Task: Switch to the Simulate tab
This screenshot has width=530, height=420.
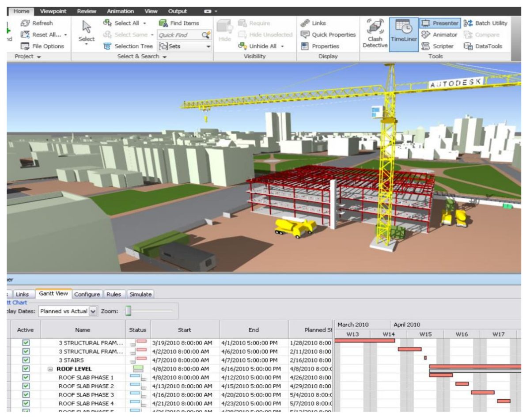Action: (140, 294)
